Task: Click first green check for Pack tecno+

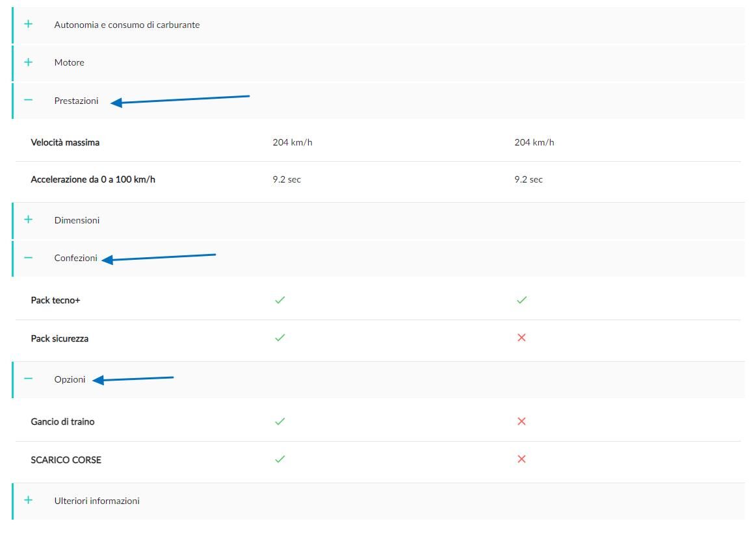Action: tap(280, 299)
